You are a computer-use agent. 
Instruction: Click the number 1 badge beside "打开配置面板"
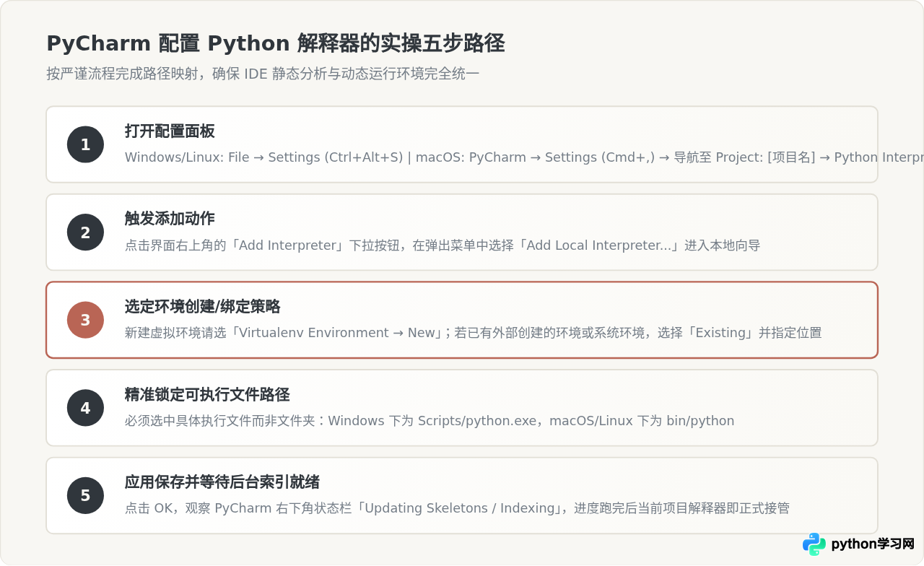coord(85,144)
